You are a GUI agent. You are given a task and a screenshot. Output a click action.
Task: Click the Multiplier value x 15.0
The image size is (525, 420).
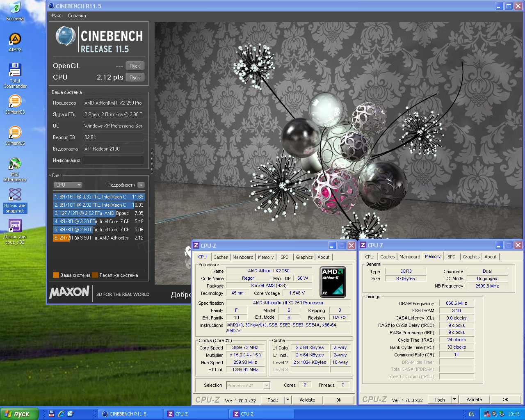point(245,355)
